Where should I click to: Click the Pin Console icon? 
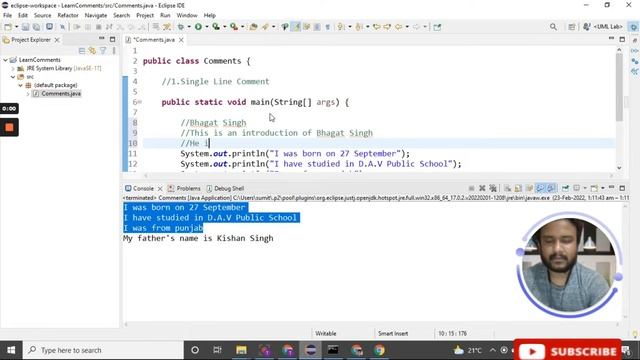click(565, 188)
